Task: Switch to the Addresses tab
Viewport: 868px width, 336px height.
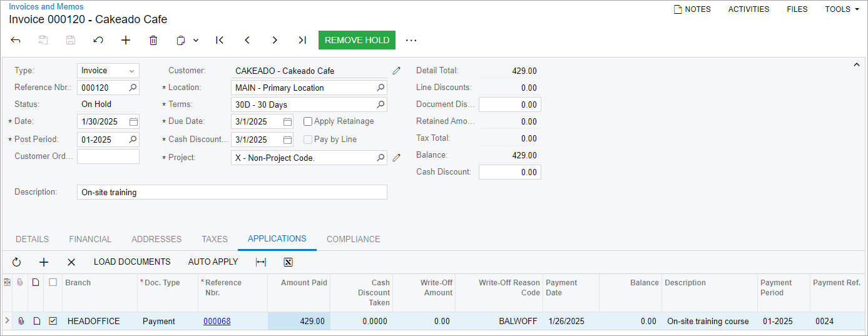Action: pos(156,239)
